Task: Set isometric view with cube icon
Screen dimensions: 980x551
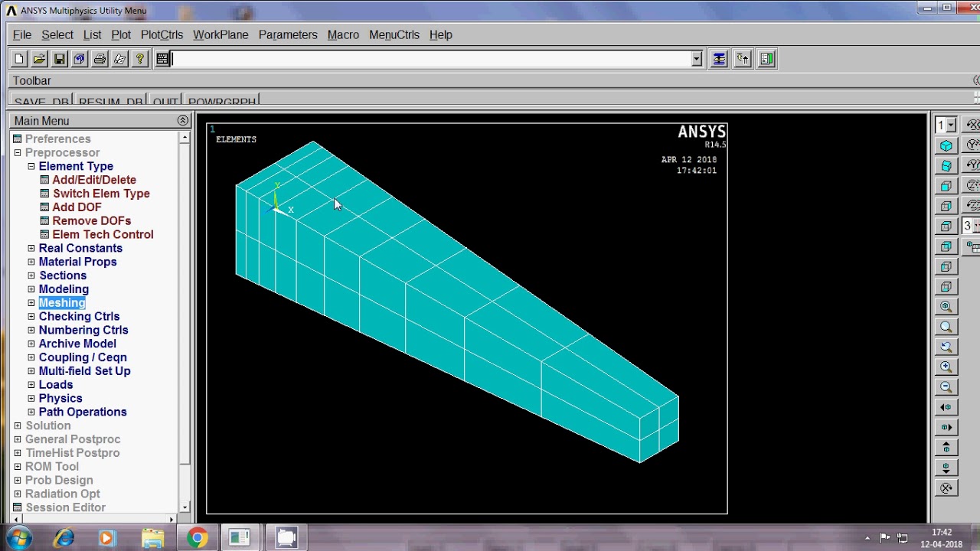Action: tap(946, 145)
